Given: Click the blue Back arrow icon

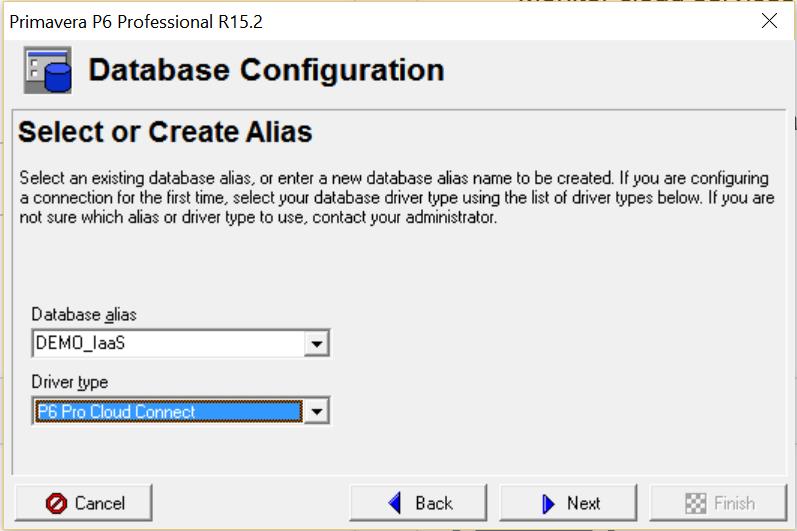Looking at the screenshot, I should 395,503.
